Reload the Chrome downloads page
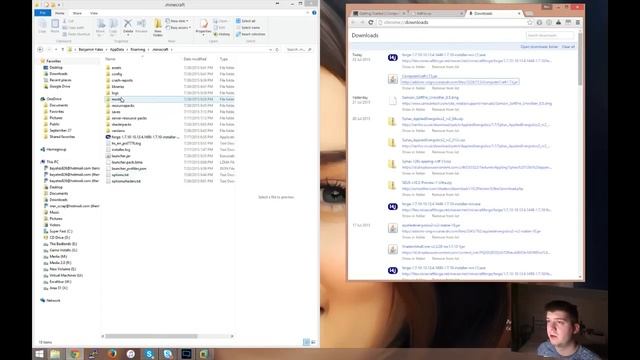This screenshot has height=360, width=640. [371, 22]
